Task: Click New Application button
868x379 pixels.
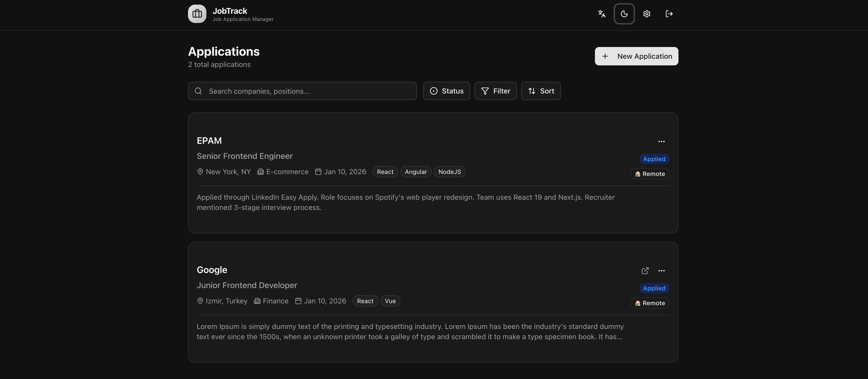Action: pyautogui.click(x=636, y=56)
